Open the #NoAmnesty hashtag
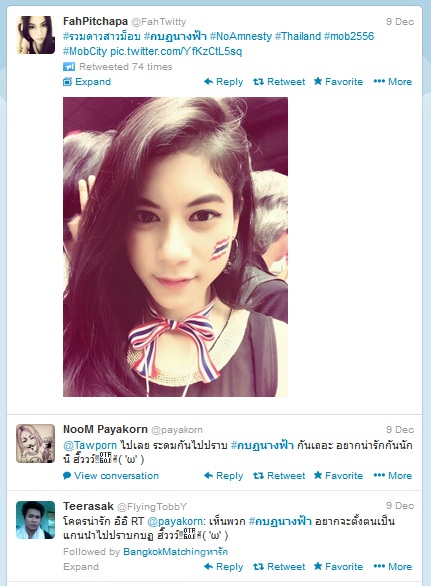 pyautogui.click(x=241, y=36)
